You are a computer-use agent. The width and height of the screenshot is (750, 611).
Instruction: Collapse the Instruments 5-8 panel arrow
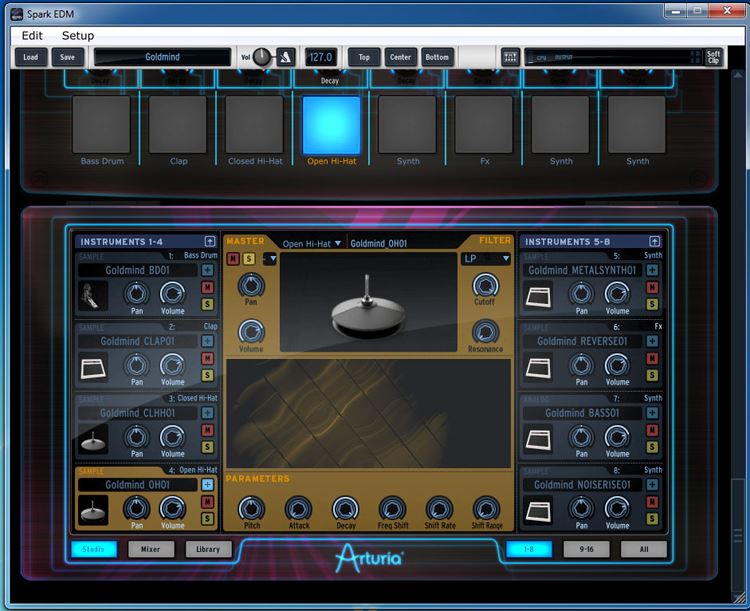coord(654,241)
